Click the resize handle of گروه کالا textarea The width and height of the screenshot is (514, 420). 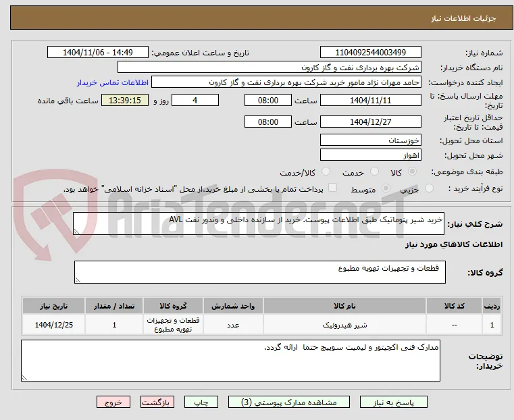click(x=78, y=280)
